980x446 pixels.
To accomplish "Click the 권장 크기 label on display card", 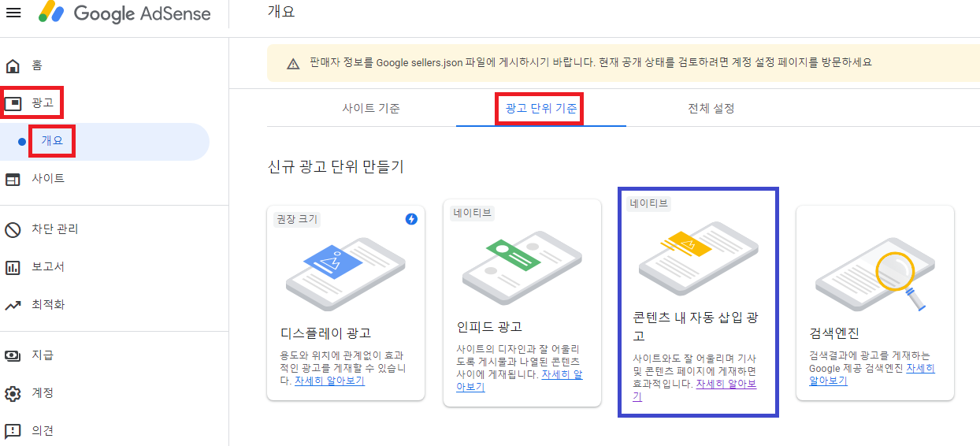I will click(x=297, y=219).
